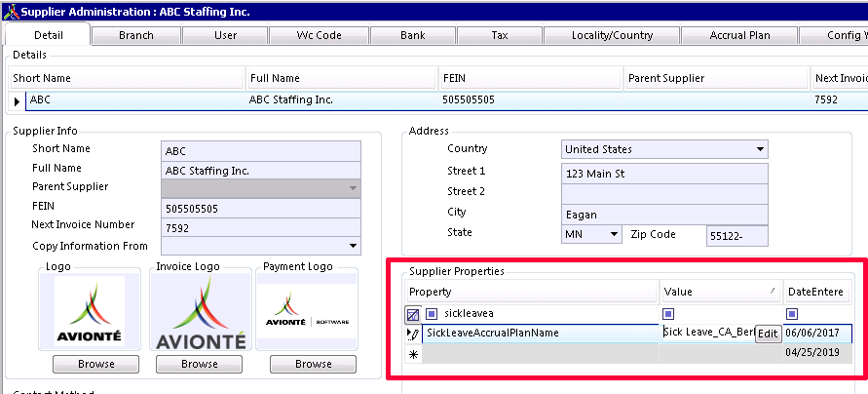Viewport: 868px width, 394px height.
Task: Sort by Short Name column header
Action: (x=127, y=78)
